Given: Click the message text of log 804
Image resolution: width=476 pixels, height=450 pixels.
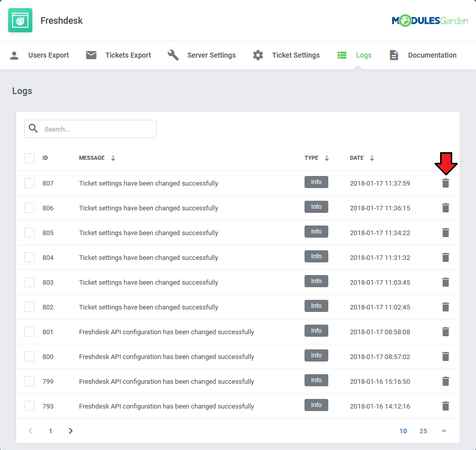Looking at the screenshot, I should point(148,258).
